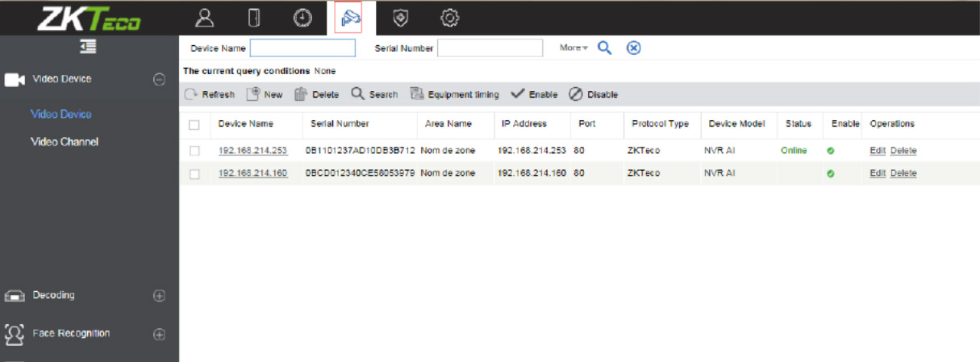Tick checkbox for device 192.168.214.253
The height and width of the screenshot is (362, 980).
click(x=194, y=151)
